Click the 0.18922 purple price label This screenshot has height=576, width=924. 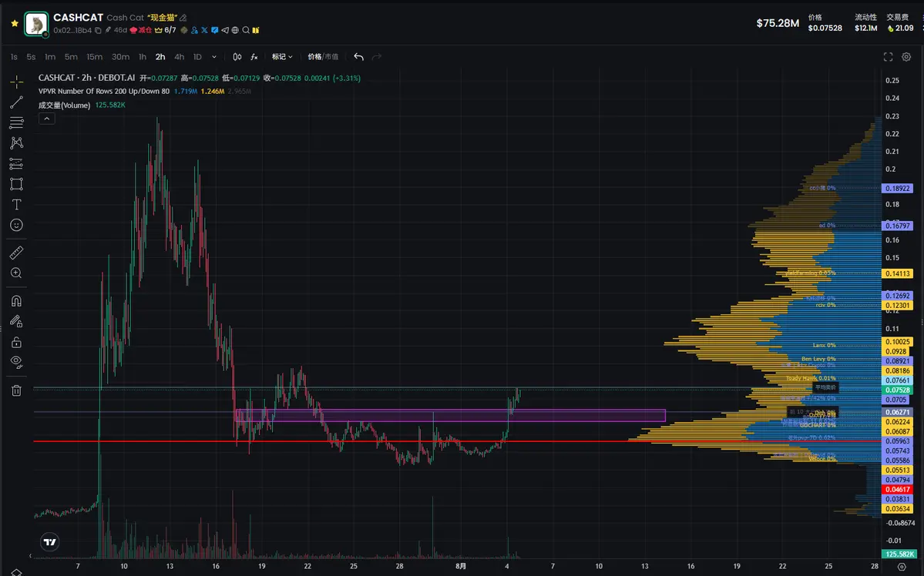click(898, 189)
